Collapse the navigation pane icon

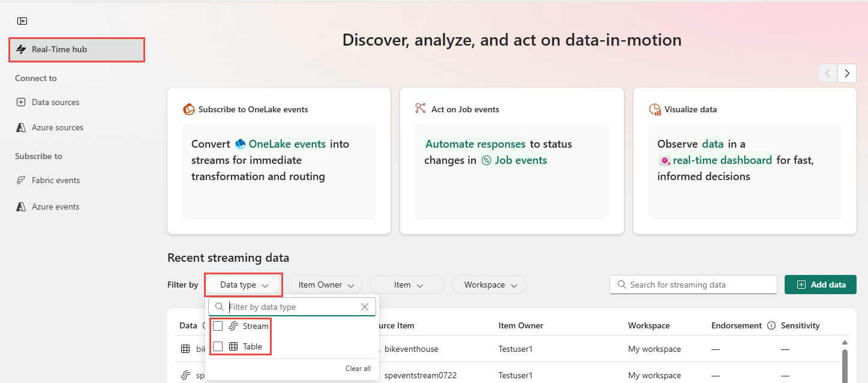(x=22, y=21)
